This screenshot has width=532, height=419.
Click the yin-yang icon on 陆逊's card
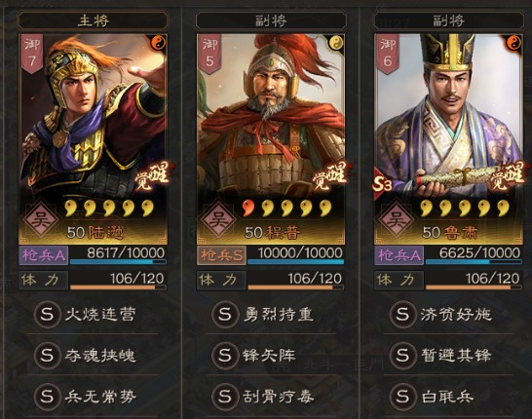click(159, 43)
